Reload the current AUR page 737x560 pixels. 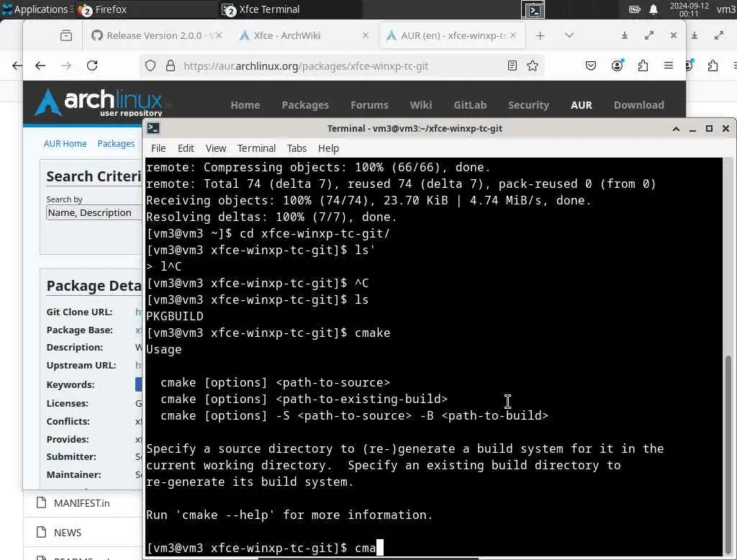click(x=92, y=66)
